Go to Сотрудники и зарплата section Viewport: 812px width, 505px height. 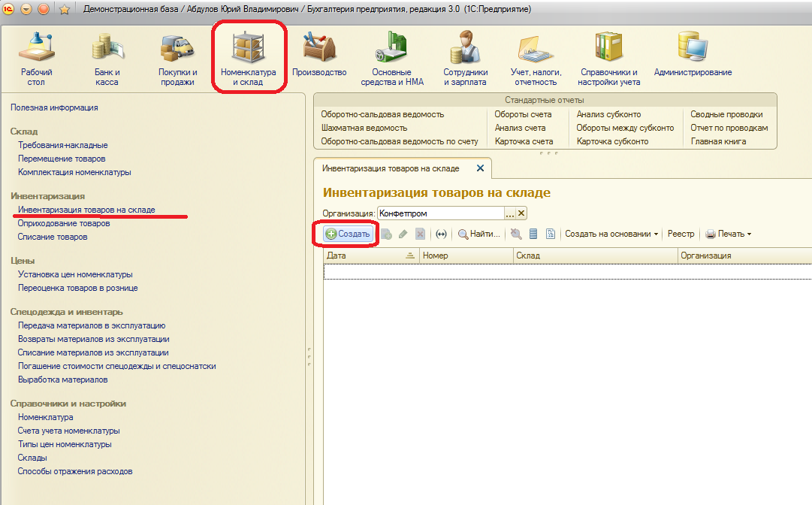465,59
